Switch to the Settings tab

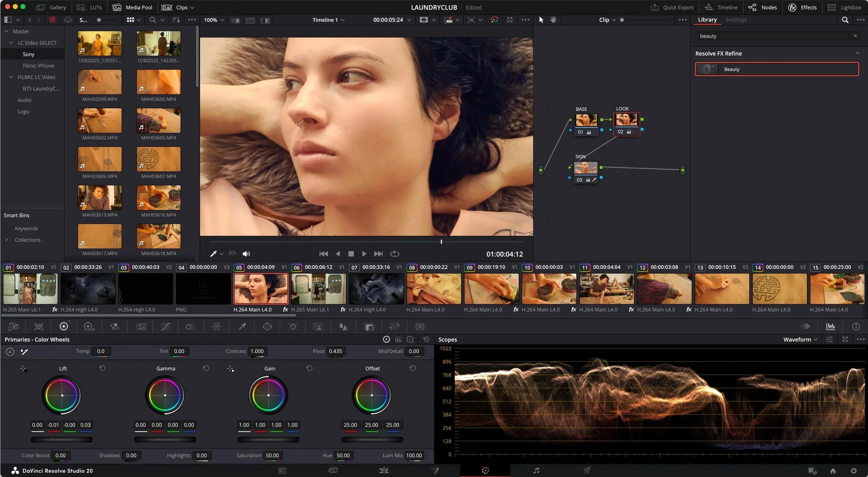click(x=736, y=20)
